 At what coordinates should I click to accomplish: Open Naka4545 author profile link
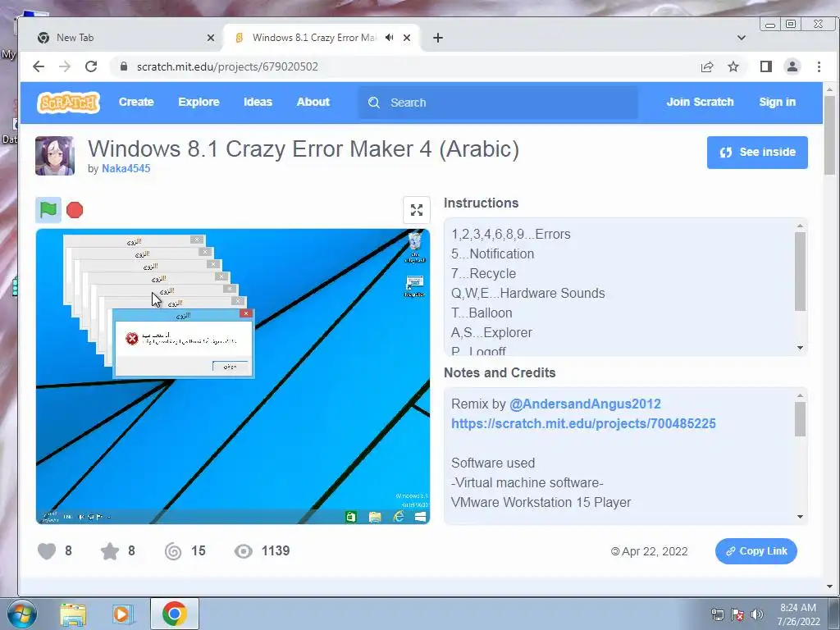point(126,168)
